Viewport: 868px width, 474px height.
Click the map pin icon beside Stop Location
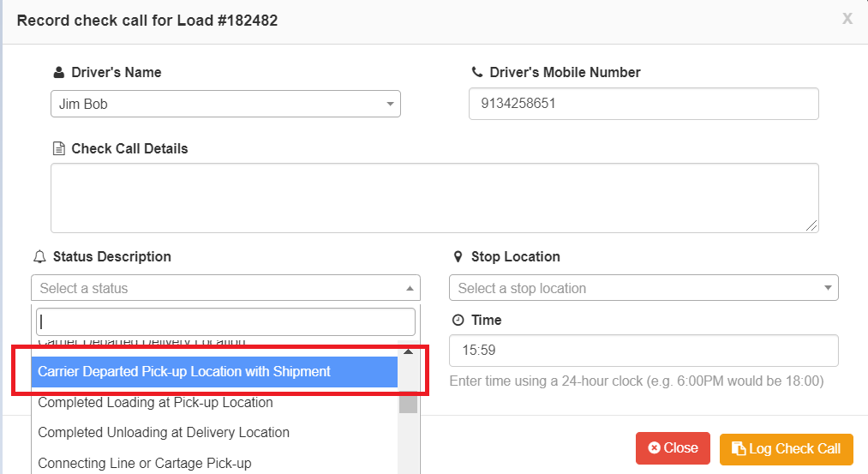(458, 257)
